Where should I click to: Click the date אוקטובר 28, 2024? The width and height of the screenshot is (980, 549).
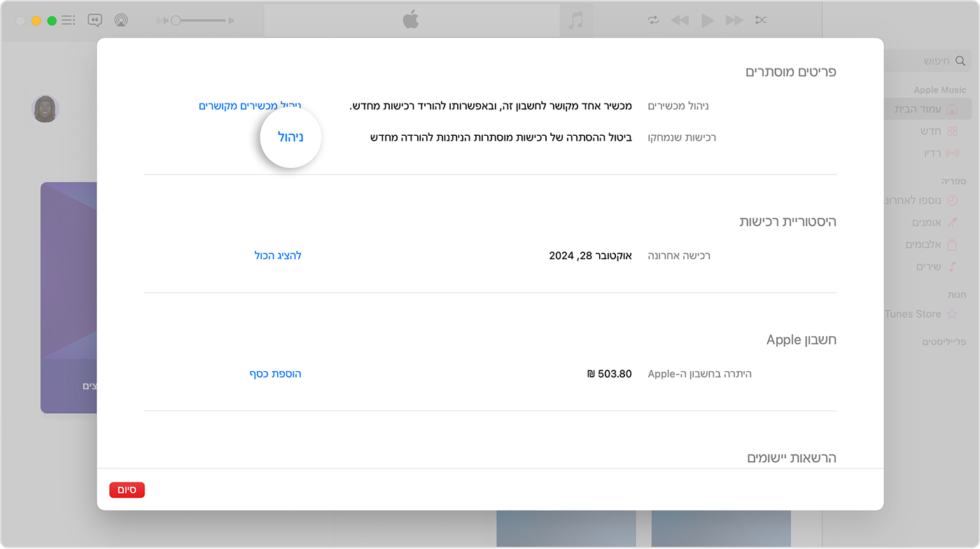click(x=590, y=256)
